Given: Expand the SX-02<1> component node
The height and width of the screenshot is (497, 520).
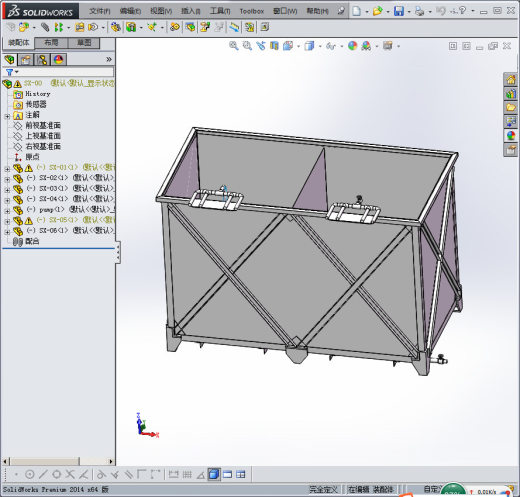Looking at the screenshot, I should [x=7, y=179].
